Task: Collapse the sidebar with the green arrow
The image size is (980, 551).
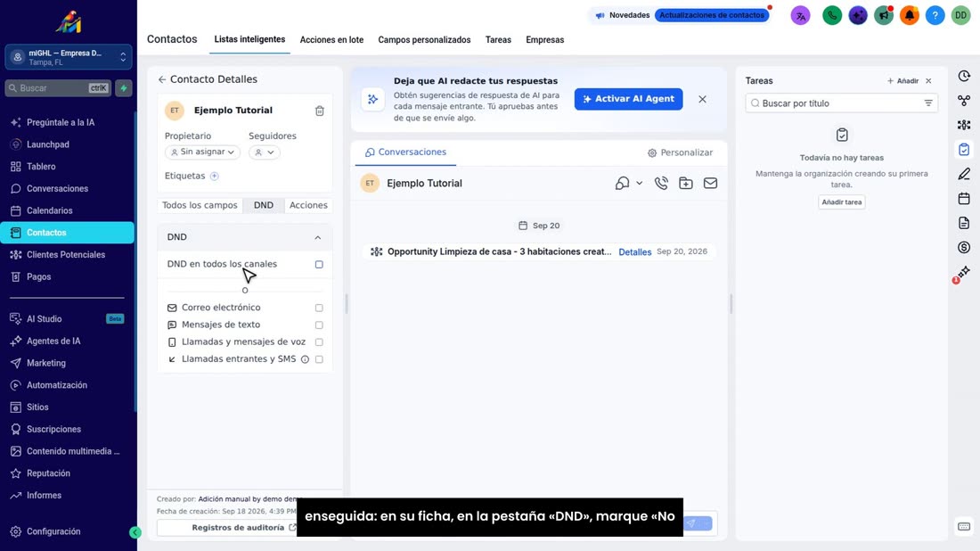Action: click(x=135, y=532)
